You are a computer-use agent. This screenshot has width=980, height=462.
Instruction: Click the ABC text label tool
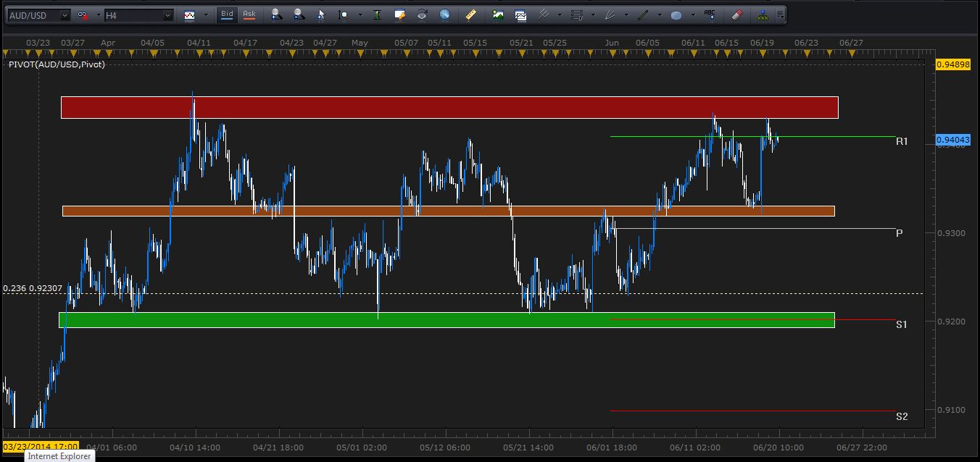click(x=710, y=14)
